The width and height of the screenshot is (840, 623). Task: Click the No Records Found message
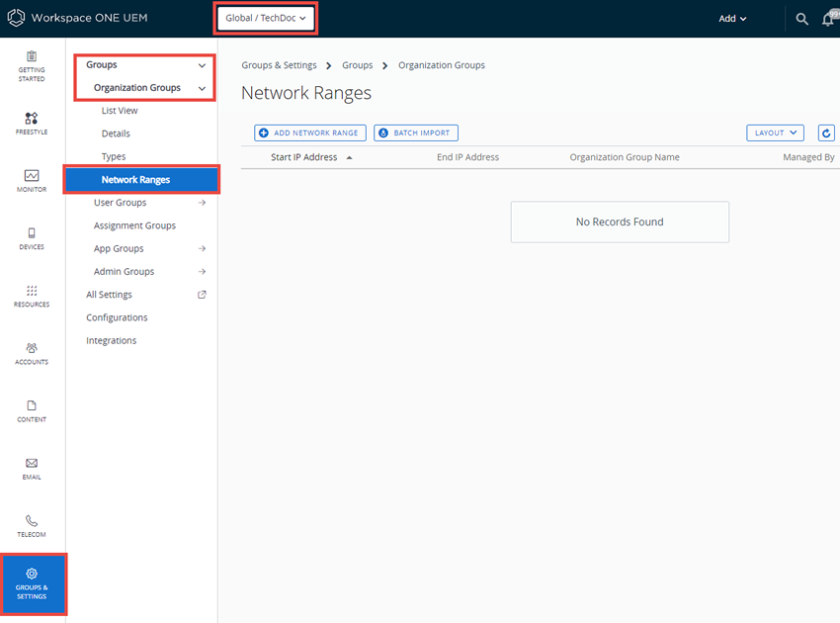pyautogui.click(x=620, y=222)
